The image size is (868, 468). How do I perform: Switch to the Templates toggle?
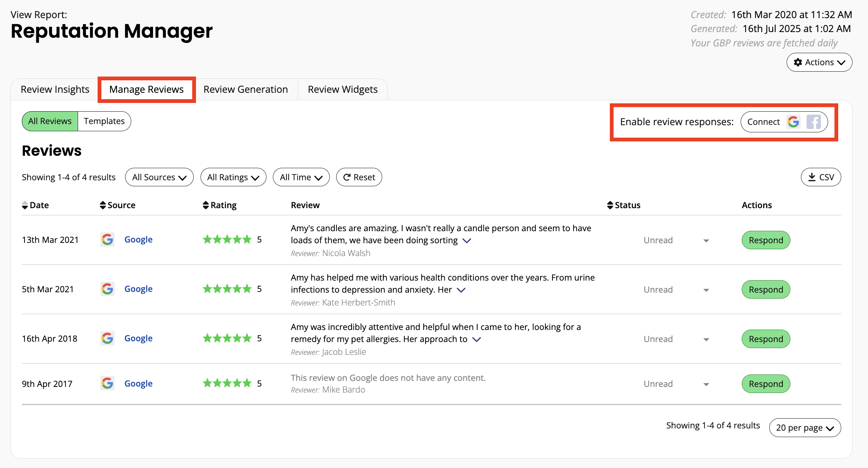[104, 121]
